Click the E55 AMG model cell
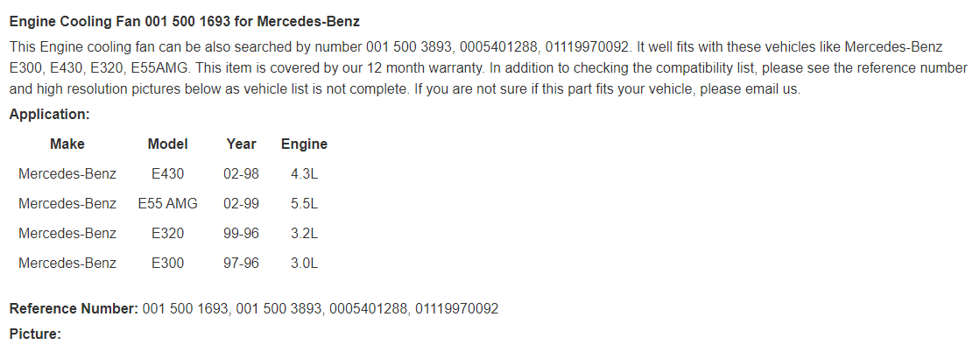980x345 pixels. pos(167,204)
